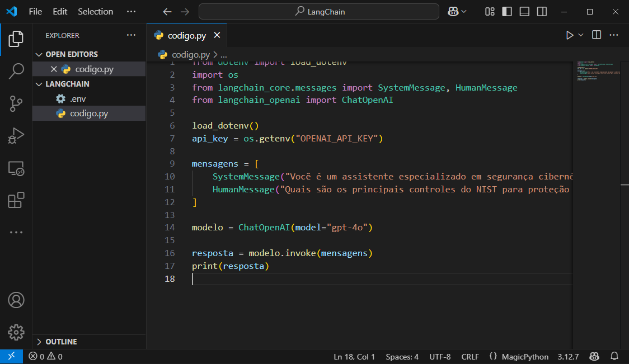Open the Manage settings gear
This screenshot has height=364, width=629.
(x=16, y=332)
